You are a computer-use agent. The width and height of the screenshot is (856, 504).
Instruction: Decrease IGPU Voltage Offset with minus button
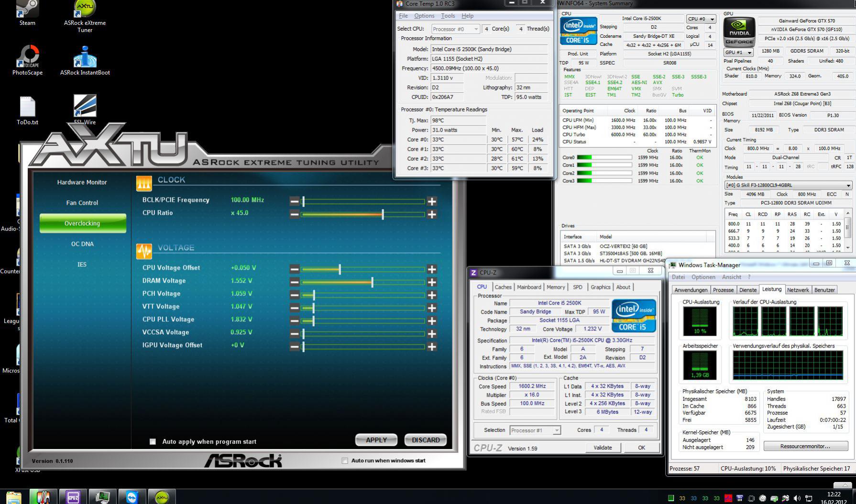(x=295, y=347)
